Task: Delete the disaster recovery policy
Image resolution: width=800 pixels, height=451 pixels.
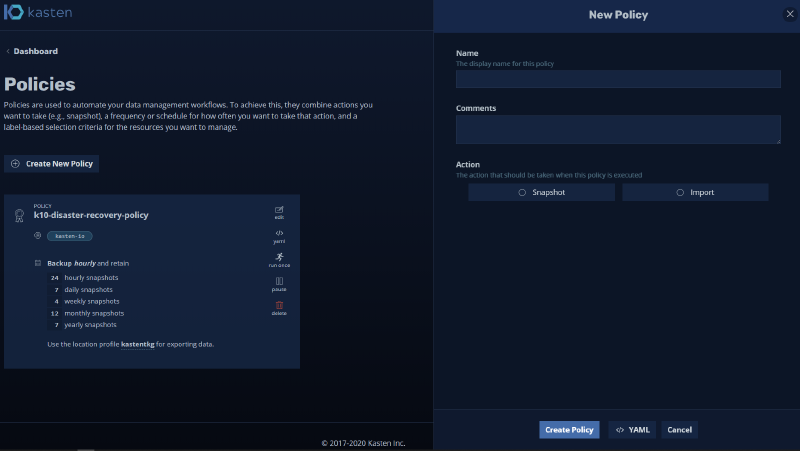Action: (279, 308)
